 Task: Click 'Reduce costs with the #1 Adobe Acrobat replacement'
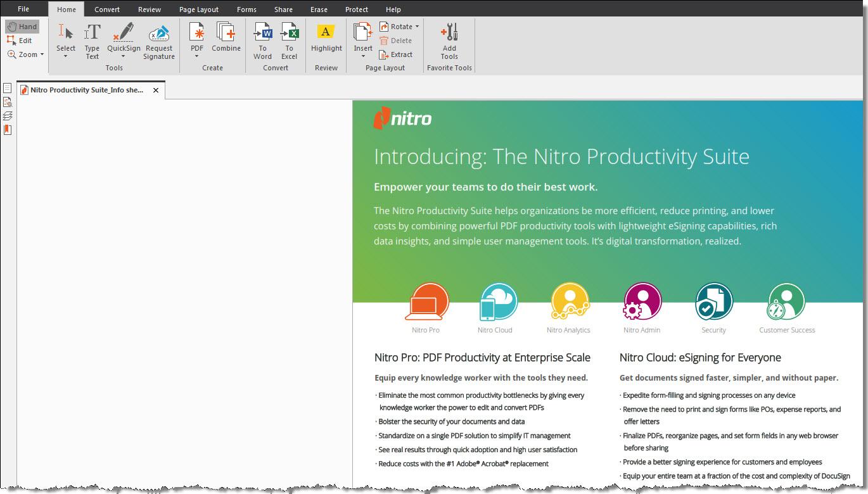pyautogui.click(x=462, y=464)
